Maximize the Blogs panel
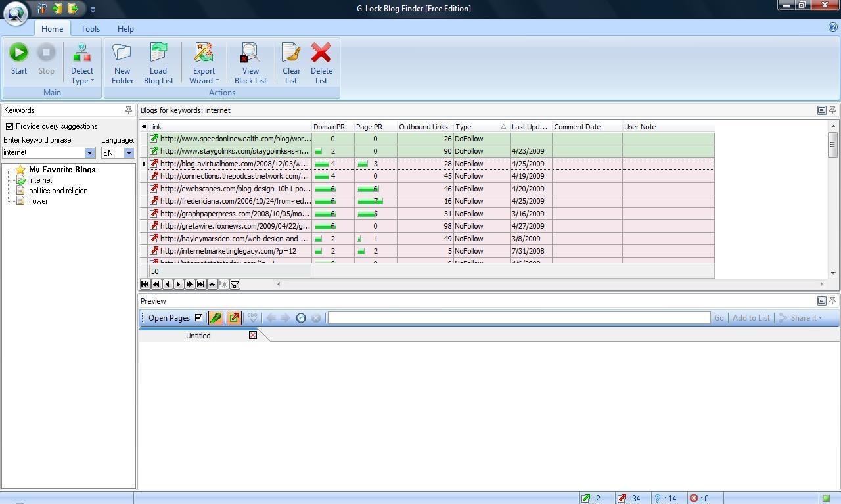 (821, 110)
